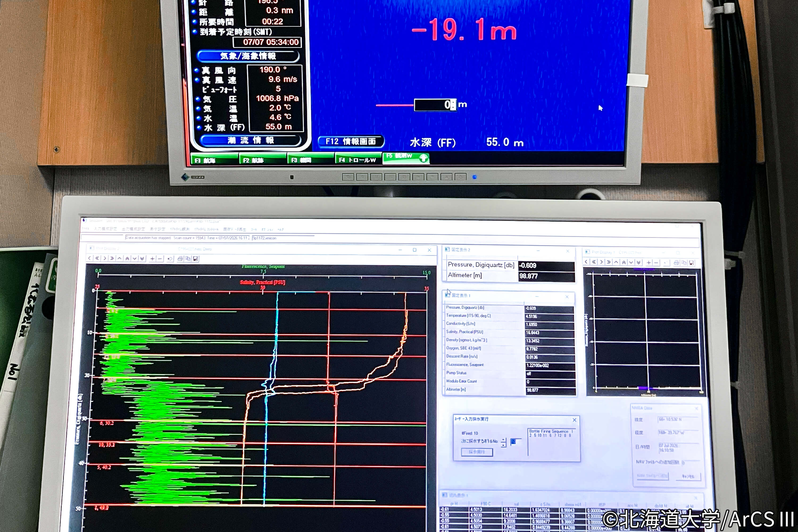Click the undo arrow icon in the salinity plot toolbar
This screenshot has width=798, height=532.
tap(170, 259)
